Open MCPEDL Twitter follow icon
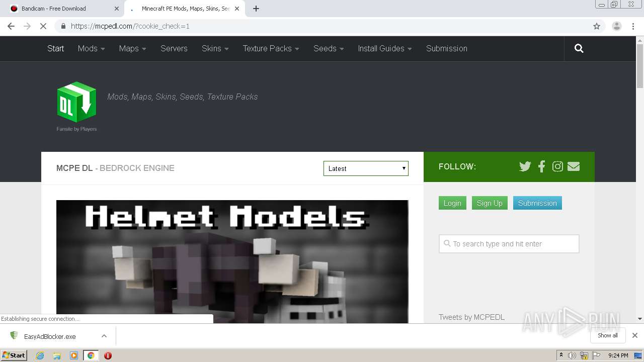Image resolution: width=644 pixels, height=362 pixels. (x=525, y=166)
